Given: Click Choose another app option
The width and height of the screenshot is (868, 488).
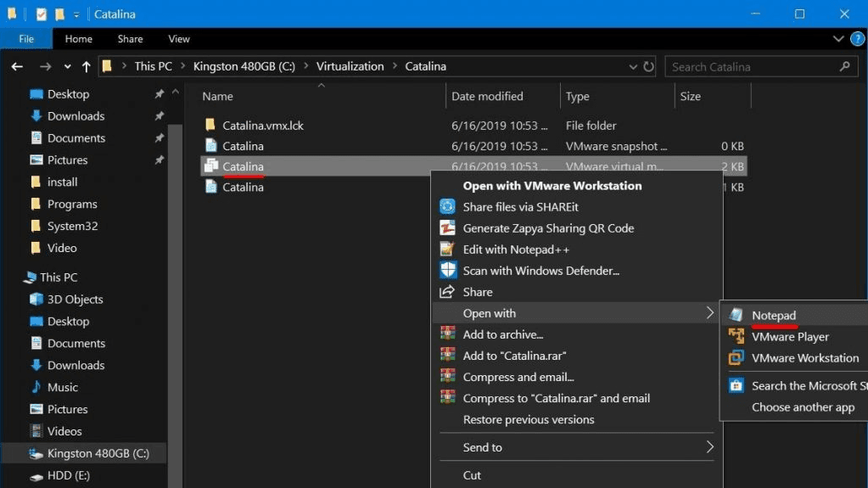Looking at the screenshot, I should click(803, 407).
